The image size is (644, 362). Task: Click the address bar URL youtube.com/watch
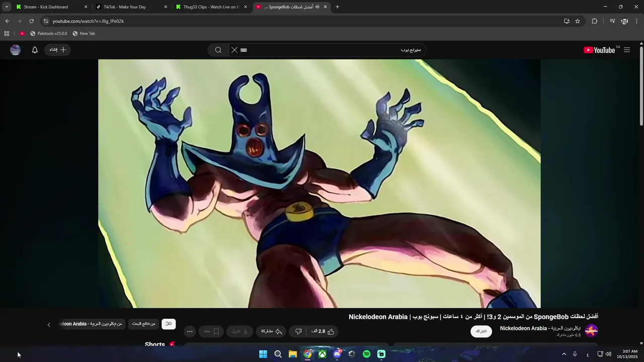pos(88,21)
